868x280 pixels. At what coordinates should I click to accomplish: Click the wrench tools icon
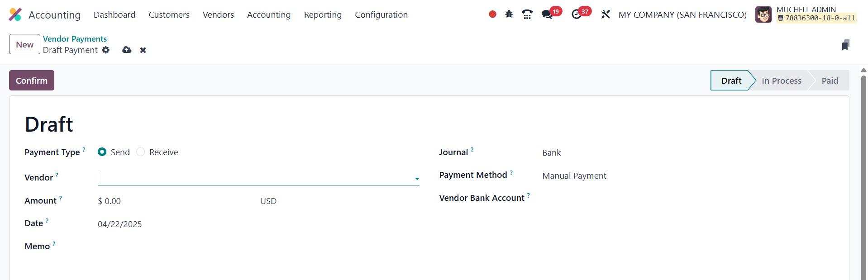pyautogui.click(x=606, y=14)
